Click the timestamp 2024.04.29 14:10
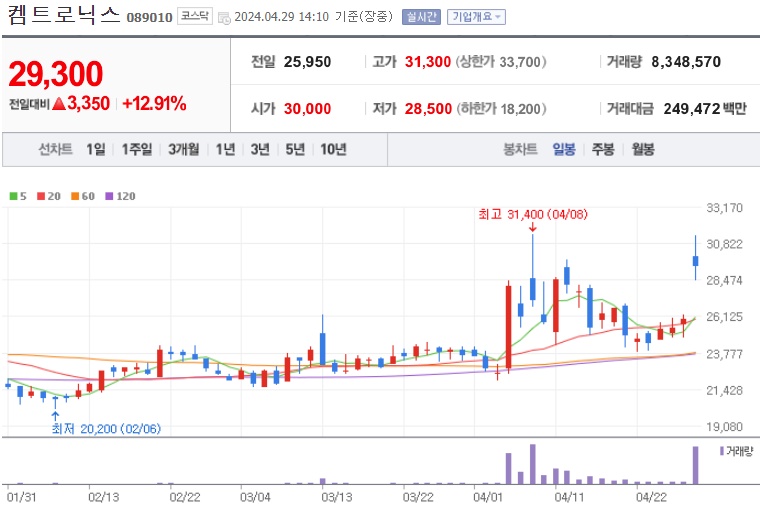Image resolution: width=760 pixels, height=509 pixels. click(282, 17)
